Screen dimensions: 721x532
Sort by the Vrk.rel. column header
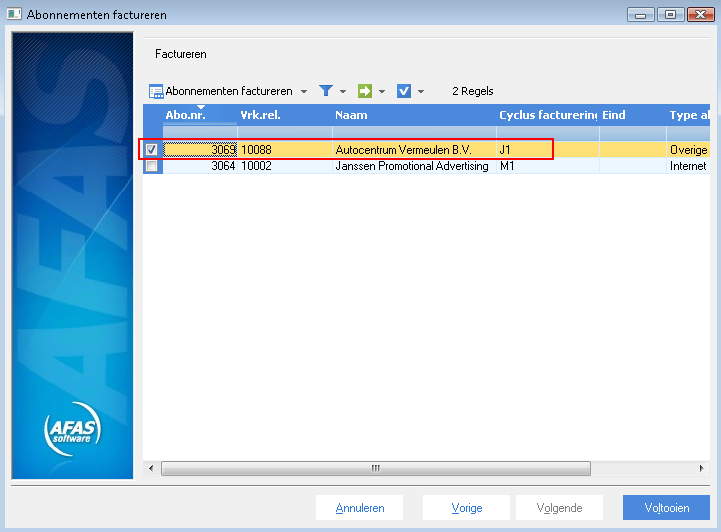click(x=285, y=115)
